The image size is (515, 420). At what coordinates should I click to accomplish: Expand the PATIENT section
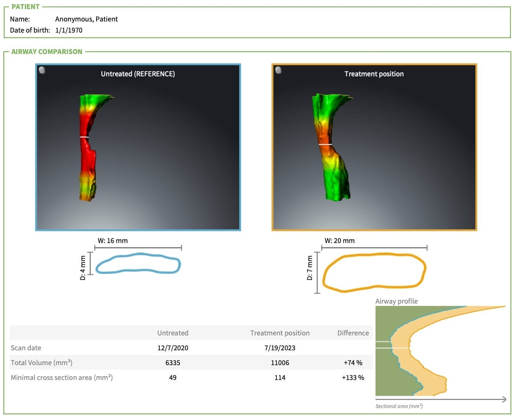(25, 7)
